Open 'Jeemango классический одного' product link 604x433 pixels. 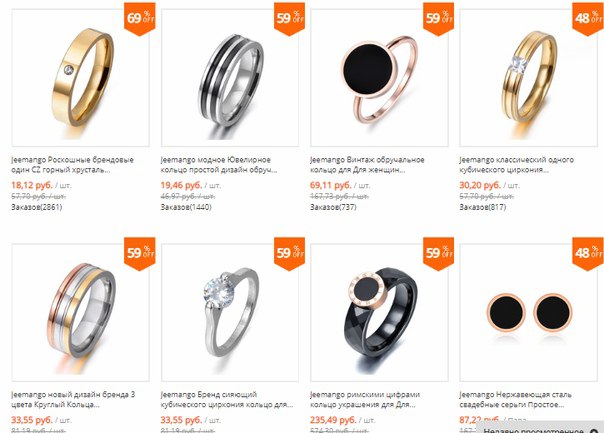[x=517, y=164]
